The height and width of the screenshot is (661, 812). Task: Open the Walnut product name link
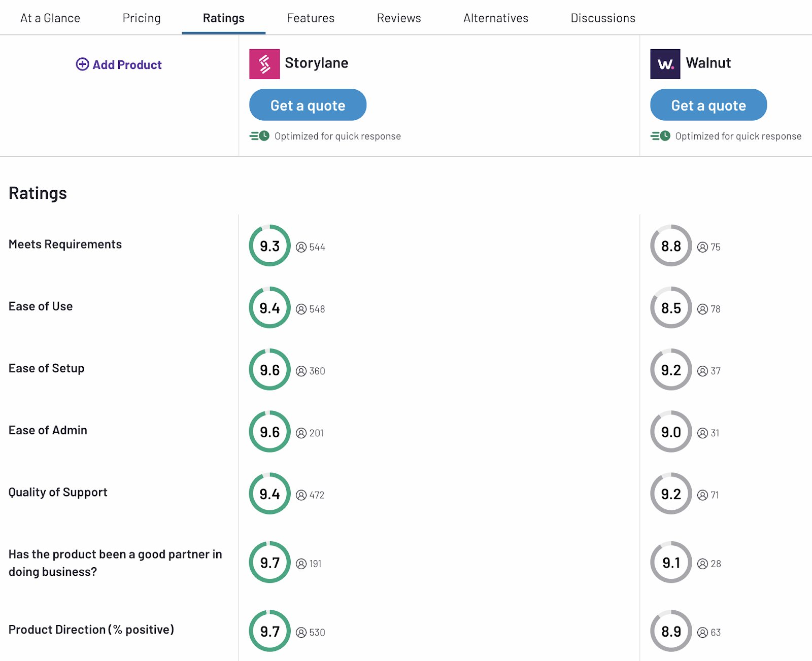[x=708, y=63]
